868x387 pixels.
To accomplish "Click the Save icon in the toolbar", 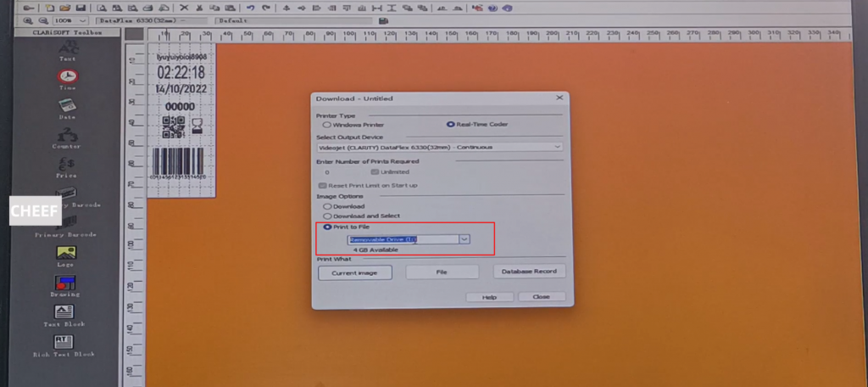I will [x=79, y=8].
